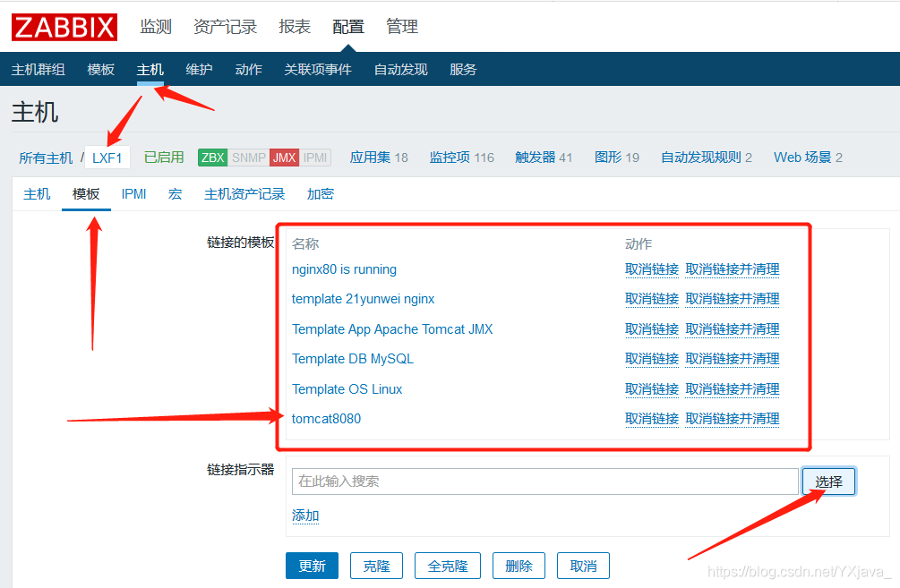Switch to the 主机 form tab
This screenshot has height=588, width=900.
[x=37, y=194]
